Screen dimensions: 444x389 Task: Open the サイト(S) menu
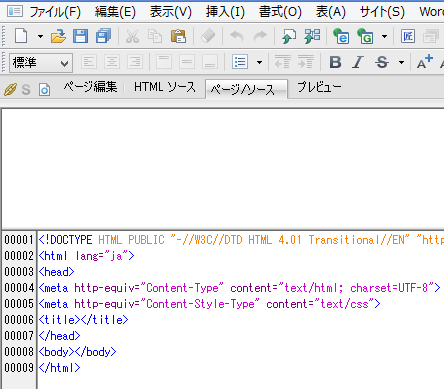click(x=382, y=12)
